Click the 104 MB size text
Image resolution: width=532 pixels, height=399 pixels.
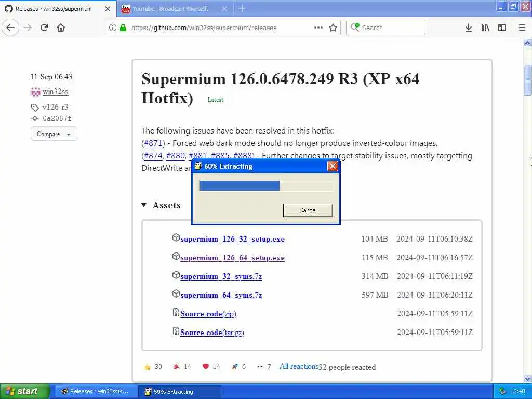[374, 239]
